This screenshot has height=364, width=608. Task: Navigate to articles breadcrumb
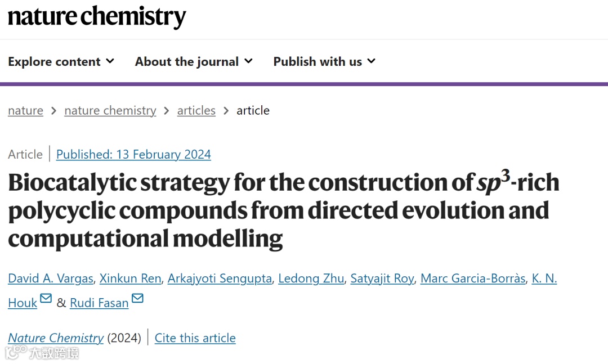196,110
